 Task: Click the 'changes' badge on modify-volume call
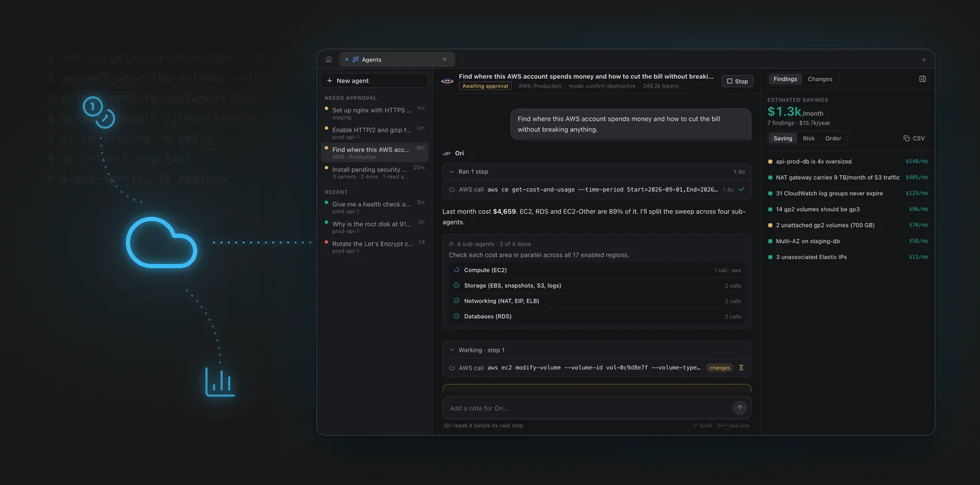click(720, 368)
